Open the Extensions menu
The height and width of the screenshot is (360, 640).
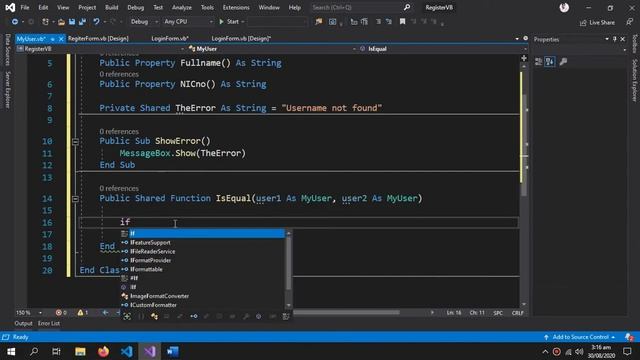236,7
